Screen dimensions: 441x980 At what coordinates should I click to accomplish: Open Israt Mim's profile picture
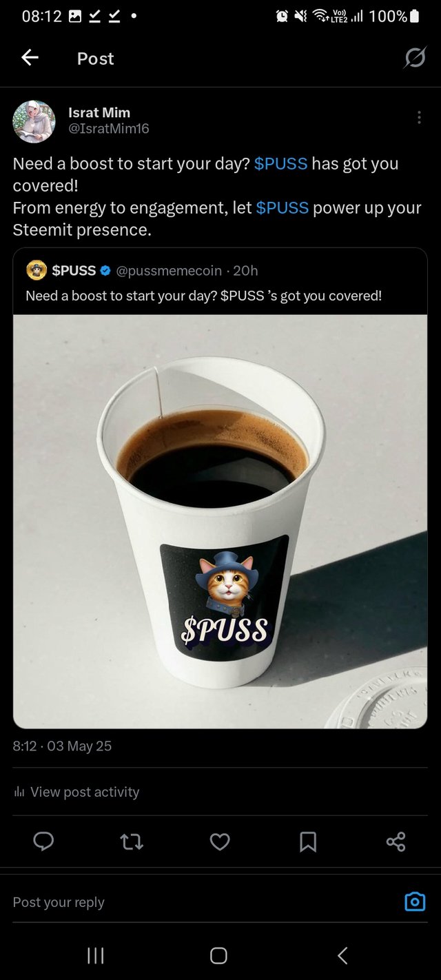(x=34, y=121)
